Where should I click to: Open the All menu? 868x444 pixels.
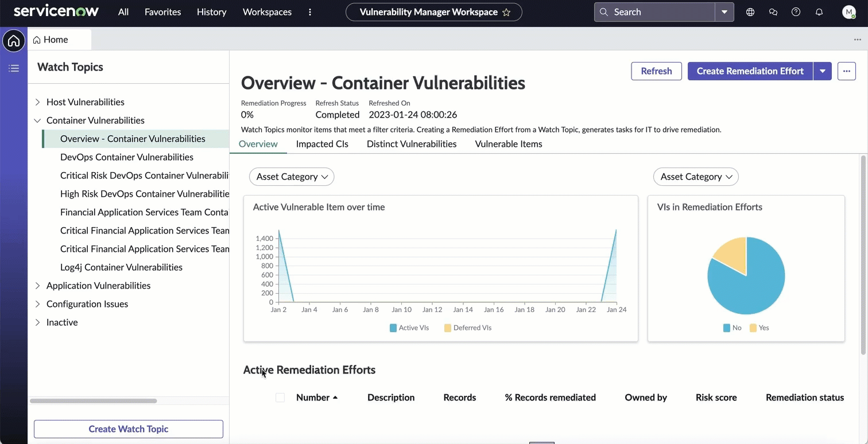pyautogui.click(x=123, y=12)
